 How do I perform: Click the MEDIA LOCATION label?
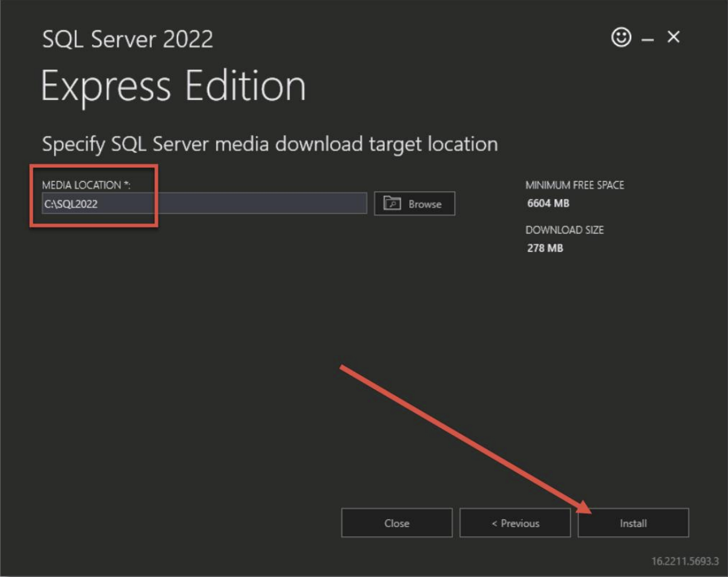[x=86, y=185]
